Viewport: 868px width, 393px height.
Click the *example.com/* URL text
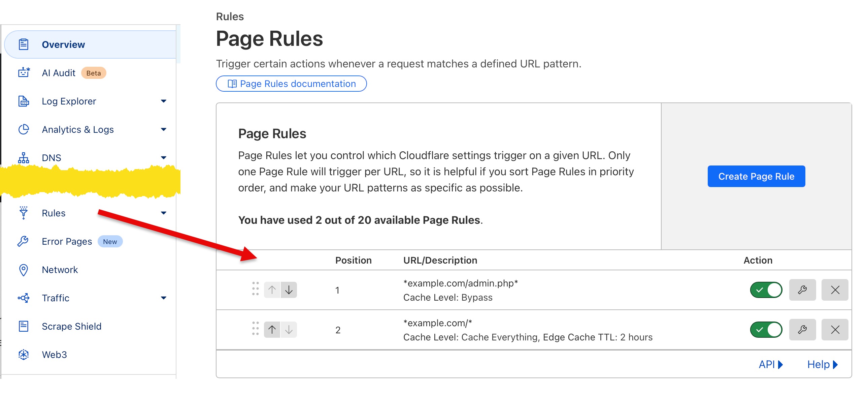pos(437,323)
